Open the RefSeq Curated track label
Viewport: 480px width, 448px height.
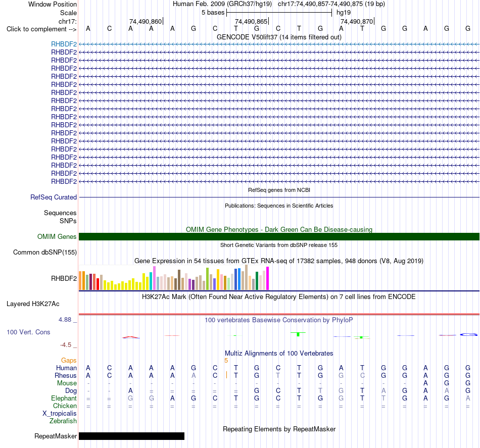click(x=54, y=197)
